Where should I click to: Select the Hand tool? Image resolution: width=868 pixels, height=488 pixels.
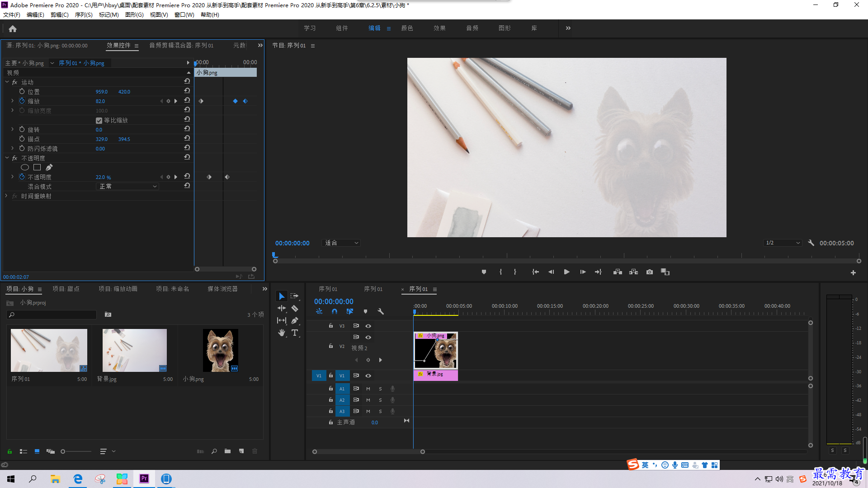click(281, 333)
